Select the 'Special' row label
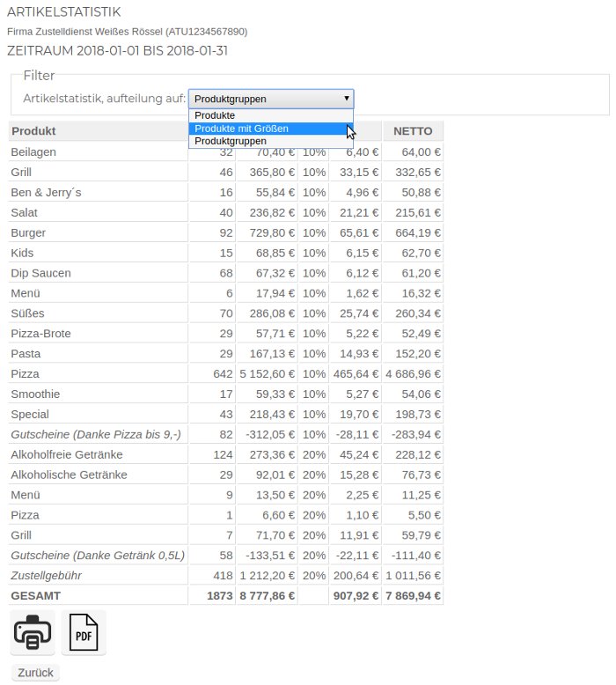 30,414
